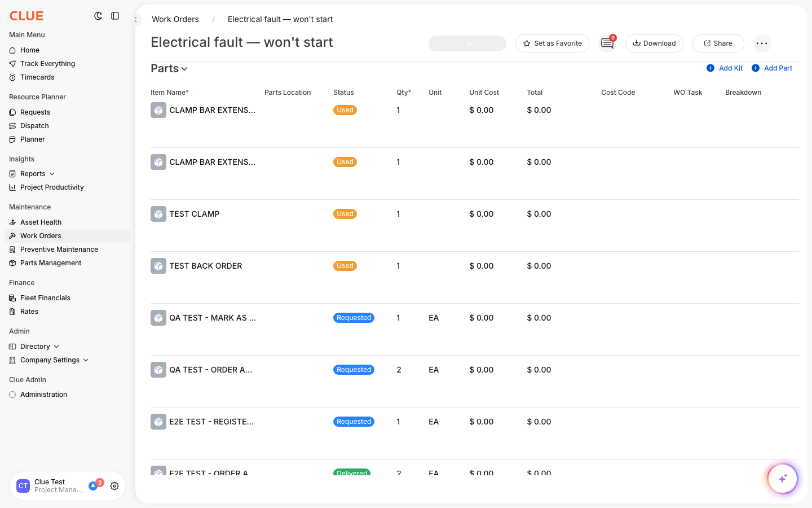The image size is (812, 508).
Task: Open the AI assistant sparkle button
Action: click(783, 478)
